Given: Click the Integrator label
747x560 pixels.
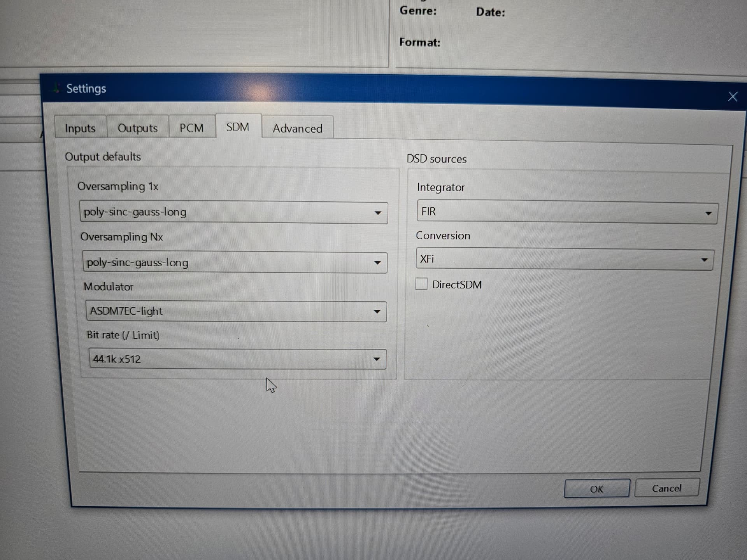Looking at the screenshot, I should pyautogui.click(x=440, y=187).
